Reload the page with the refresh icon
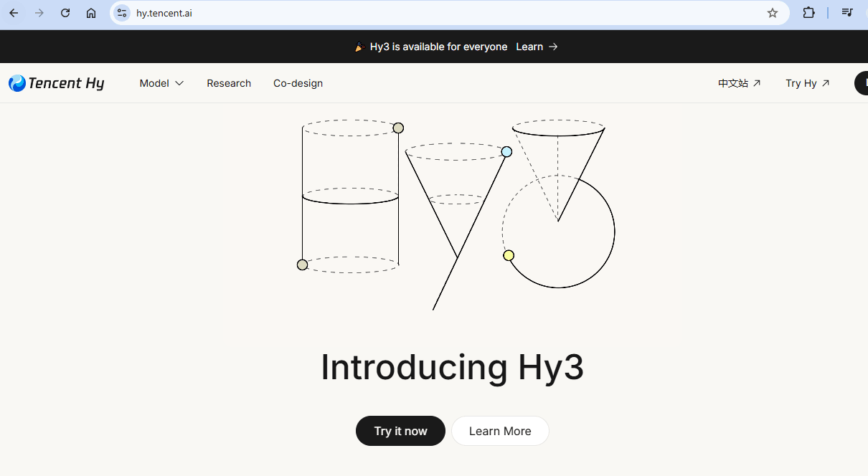 click(x=65, y=13)
